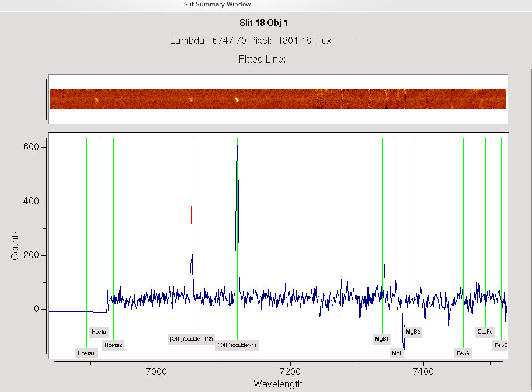Click the Hbeta1 line label
This screenshot has height=392, width=532.
click(86, 353)
